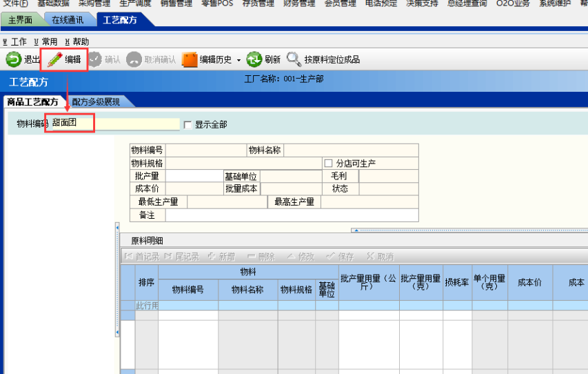Open the 财务管理 menu
588x374 pixels.
click(x=299, y=3)
